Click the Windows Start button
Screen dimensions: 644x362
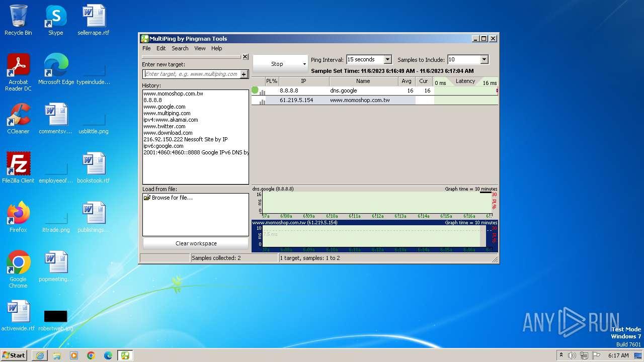[14, 355]
